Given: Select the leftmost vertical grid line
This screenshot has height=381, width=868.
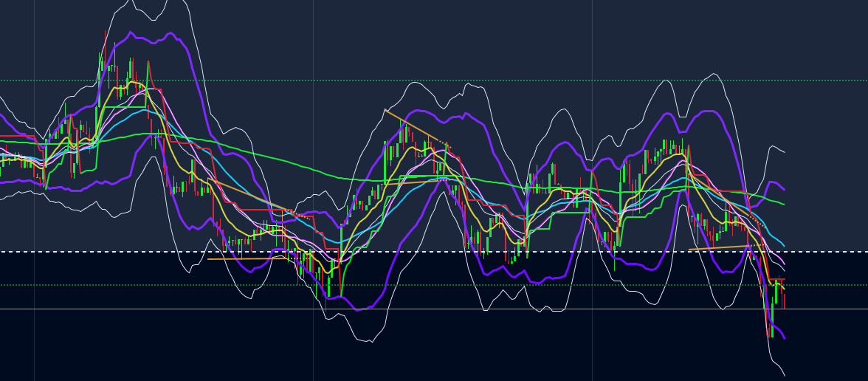Looking at the screenshot, I should pyautogui.click(x=34, y=190).
